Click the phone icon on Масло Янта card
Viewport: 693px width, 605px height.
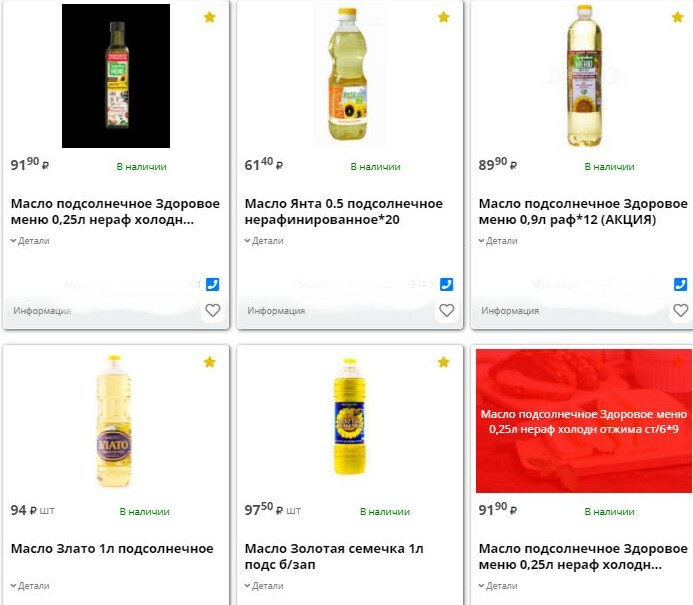coord(446,284)
